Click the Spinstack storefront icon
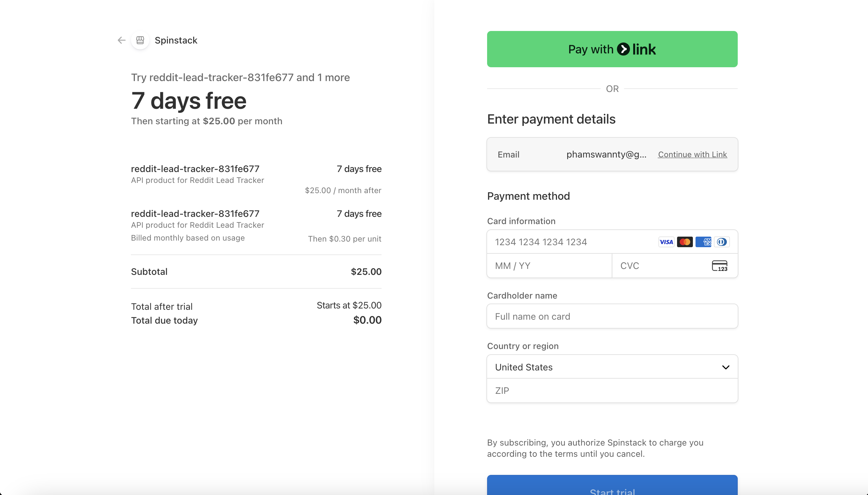This screenshot has width=868, height=495. click(x=140, y=40)
